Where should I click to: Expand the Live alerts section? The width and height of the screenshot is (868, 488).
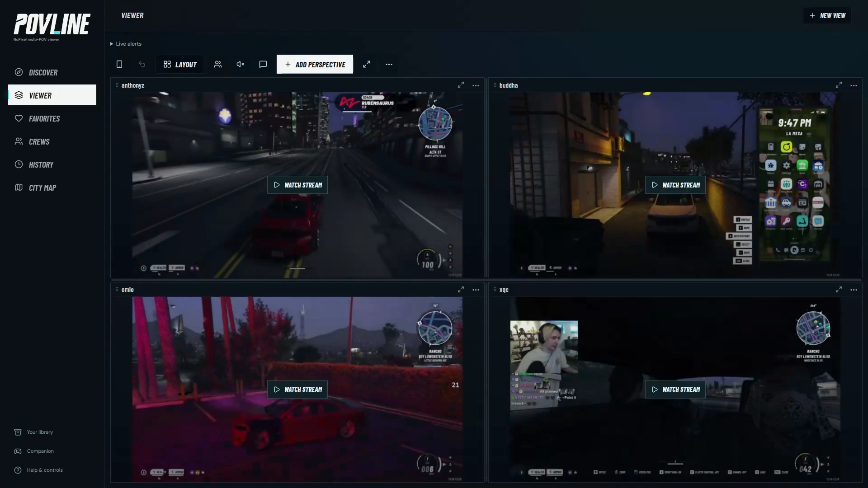pos(126,44)
